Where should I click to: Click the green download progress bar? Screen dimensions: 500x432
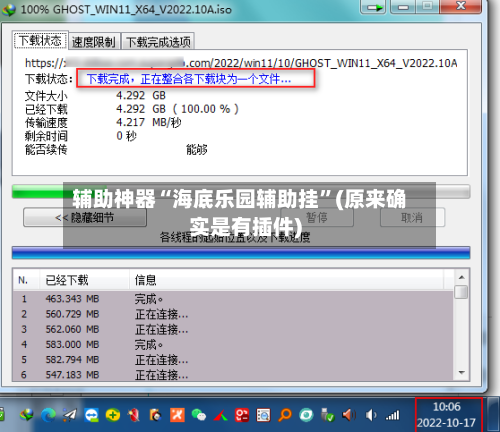[241, 192]
